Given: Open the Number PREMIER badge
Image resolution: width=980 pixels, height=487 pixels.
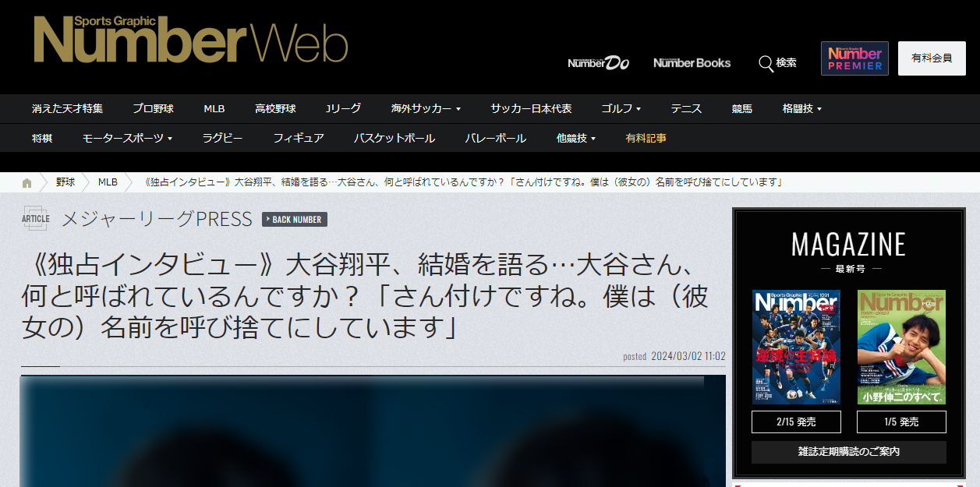Looking at the screenshot, I should coord(854,58).
